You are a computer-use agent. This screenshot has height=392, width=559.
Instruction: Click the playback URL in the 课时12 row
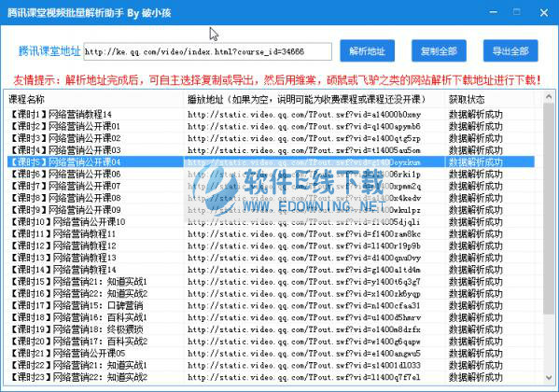tap(304, 246)
